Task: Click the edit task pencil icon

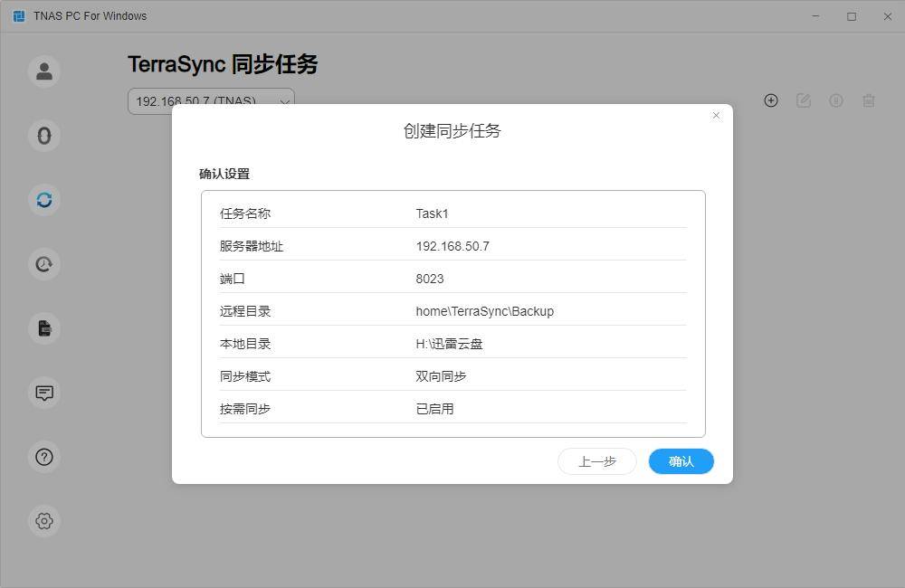Action: coord(804,100)
